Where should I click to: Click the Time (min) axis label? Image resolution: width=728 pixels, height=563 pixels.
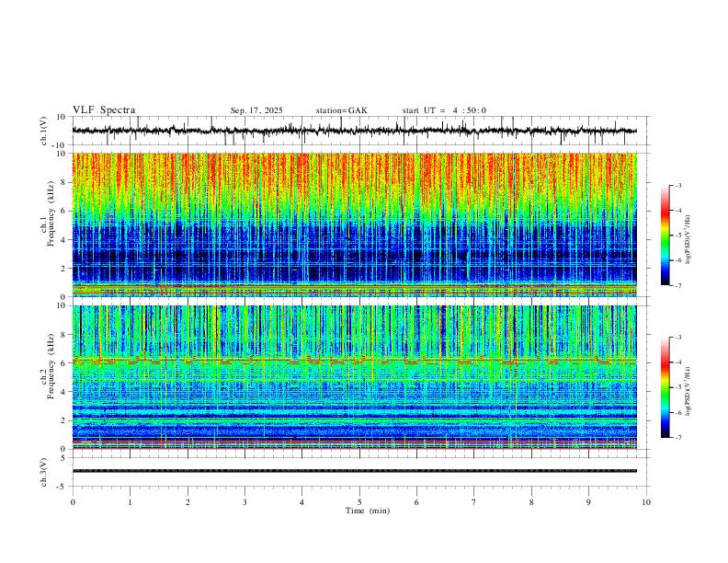(368, 511)
